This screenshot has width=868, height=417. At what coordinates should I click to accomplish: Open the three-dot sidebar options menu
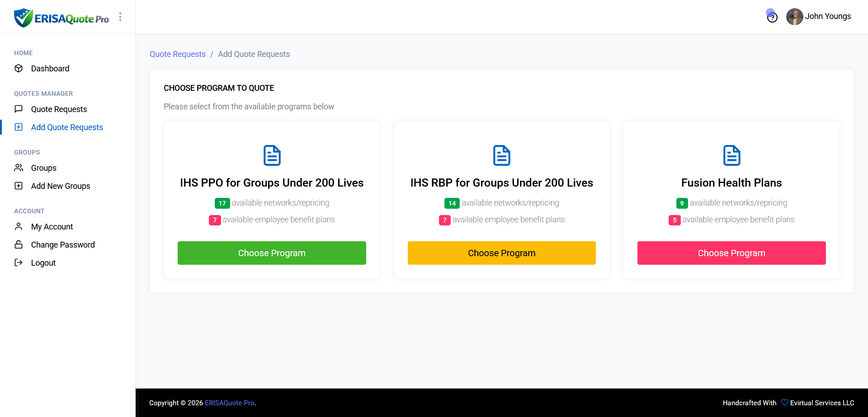click(120, 17)
